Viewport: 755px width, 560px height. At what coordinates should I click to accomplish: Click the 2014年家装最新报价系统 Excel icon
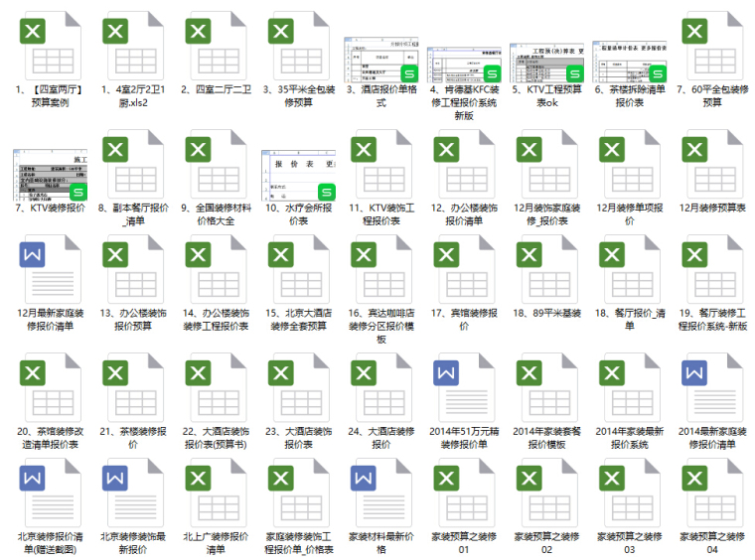pos(630,388)
